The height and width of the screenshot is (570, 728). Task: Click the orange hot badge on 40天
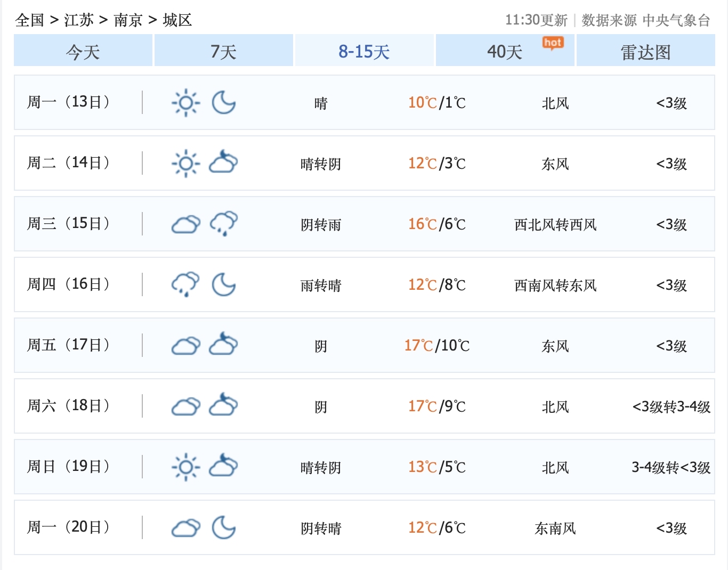coord(553,43)
